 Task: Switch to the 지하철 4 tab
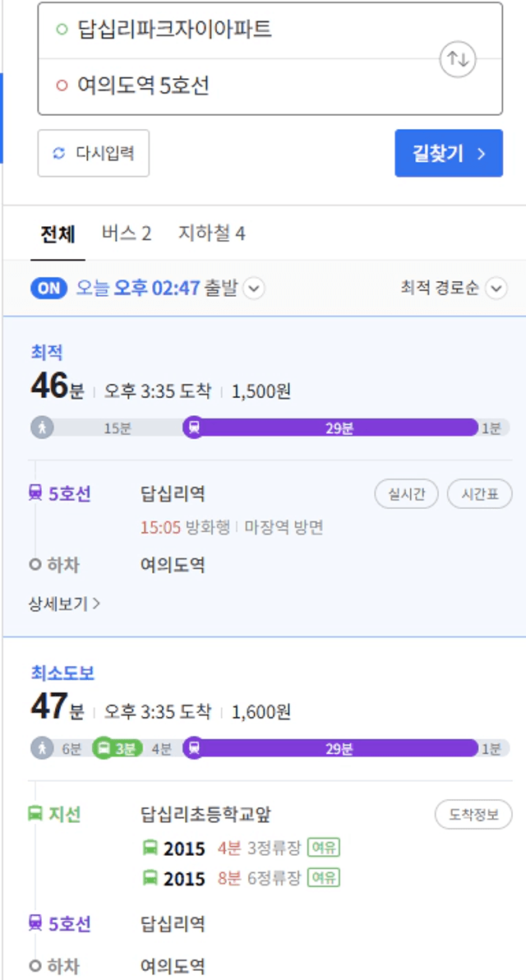212,233
